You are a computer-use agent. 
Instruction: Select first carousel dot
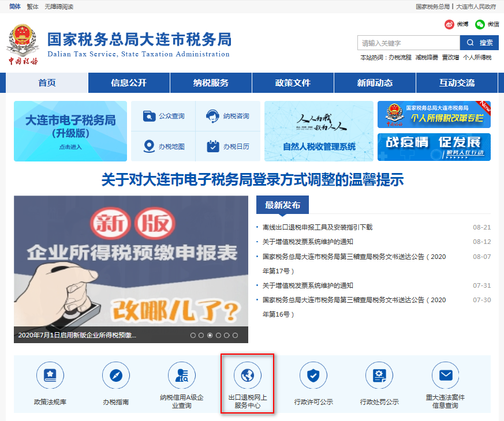pos(193,335)
